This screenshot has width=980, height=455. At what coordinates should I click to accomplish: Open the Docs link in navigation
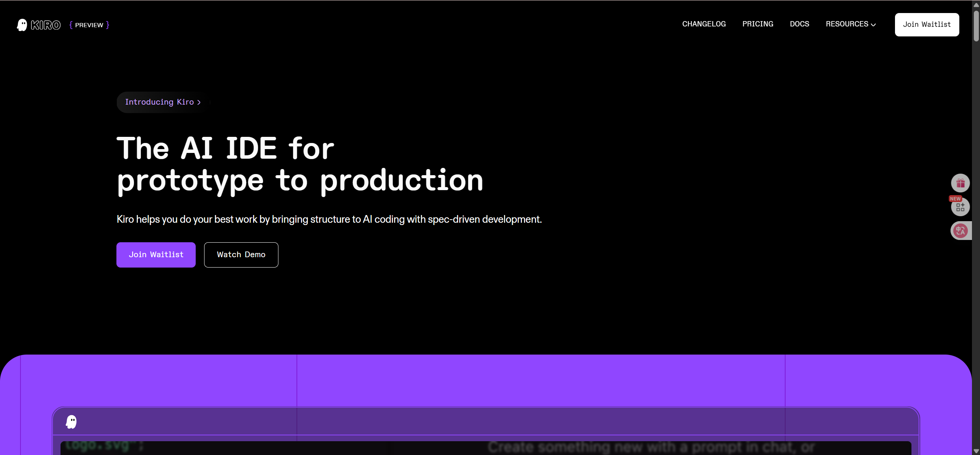(x=799, y=24)
